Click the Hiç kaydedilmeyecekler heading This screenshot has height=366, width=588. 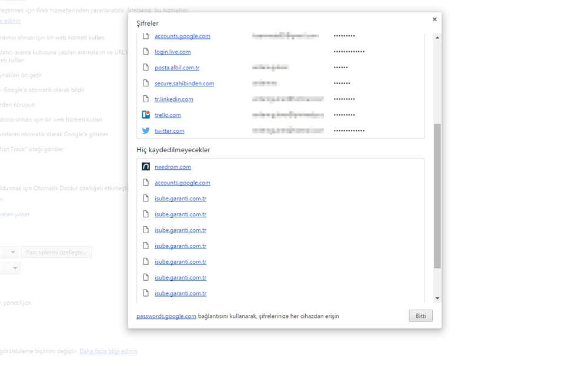[173, 150]
